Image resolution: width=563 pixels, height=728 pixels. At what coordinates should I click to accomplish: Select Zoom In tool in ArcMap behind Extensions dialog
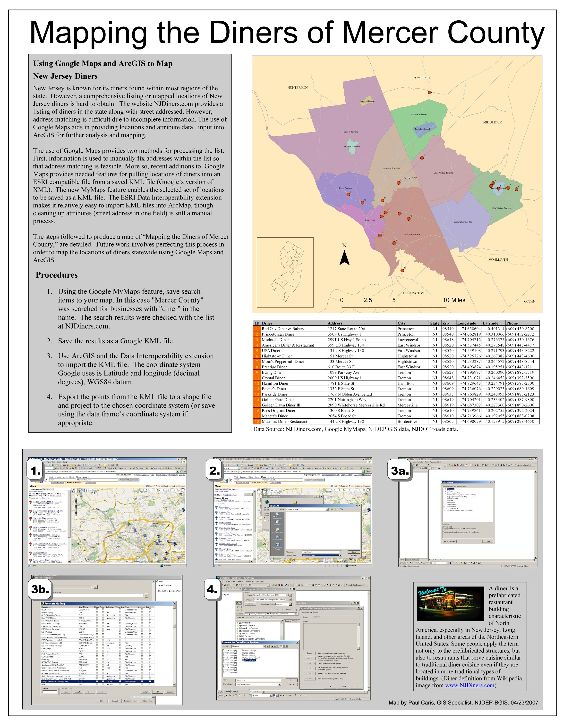point(473,465)
